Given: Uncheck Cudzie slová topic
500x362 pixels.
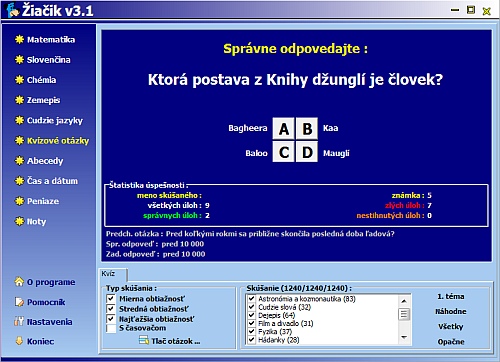Looking at the screenshot, I should [x=252, y=307].
